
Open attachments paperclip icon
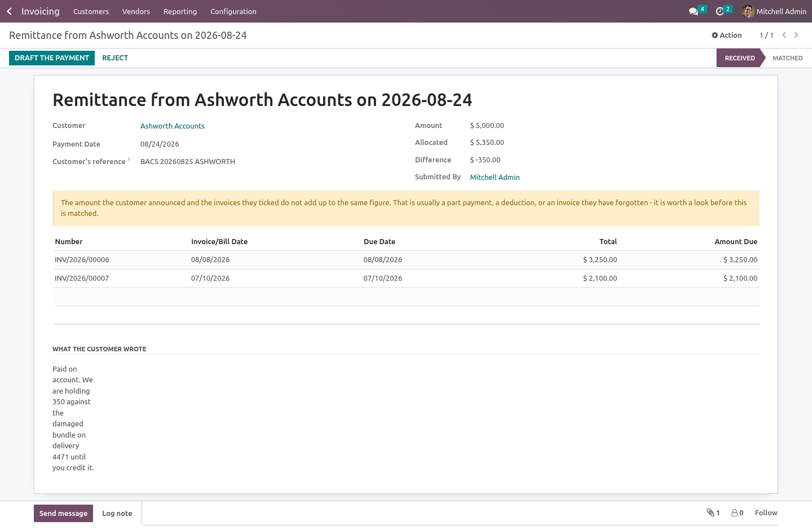(x=710, y=513)
